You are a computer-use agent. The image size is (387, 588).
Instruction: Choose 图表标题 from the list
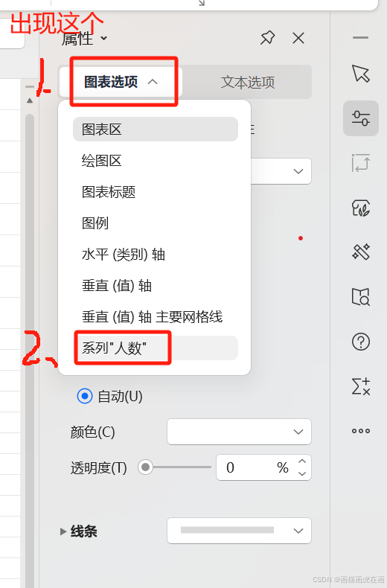[156, 192]
